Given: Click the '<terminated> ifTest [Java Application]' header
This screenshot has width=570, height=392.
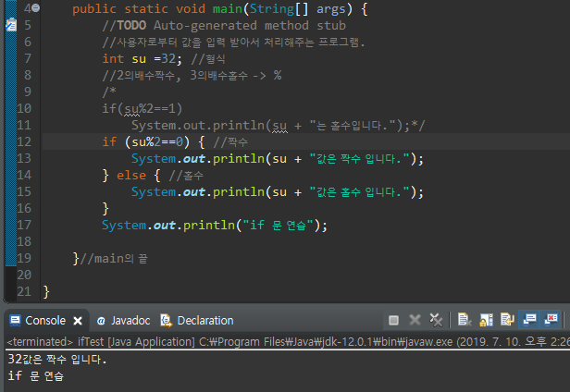Looking at the screenshot, I should coord(101,342).
